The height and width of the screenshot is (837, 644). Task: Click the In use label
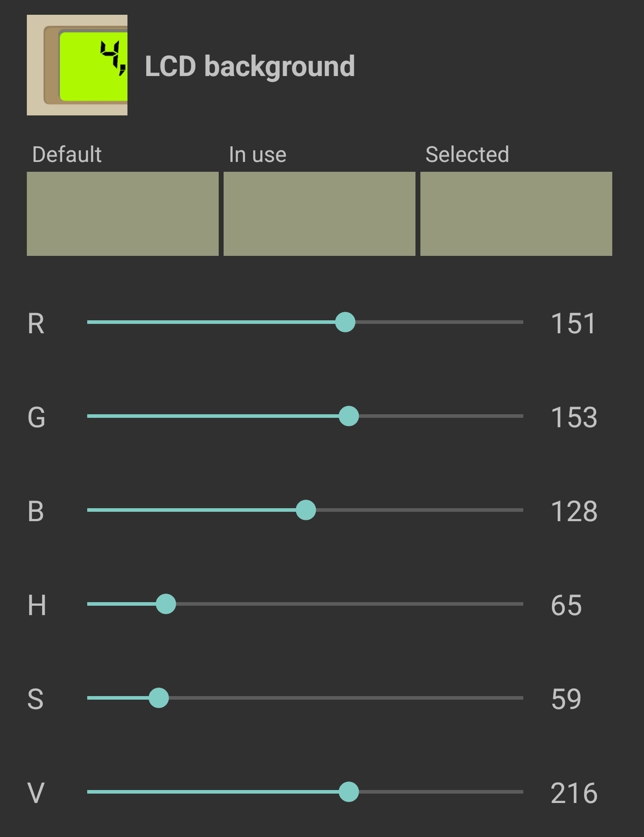coord(257,154)
